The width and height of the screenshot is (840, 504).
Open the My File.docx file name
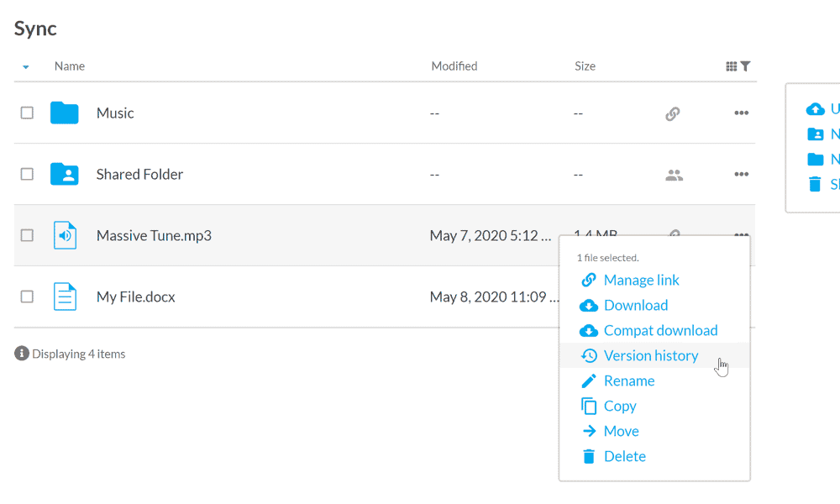[x=135, y=297]
